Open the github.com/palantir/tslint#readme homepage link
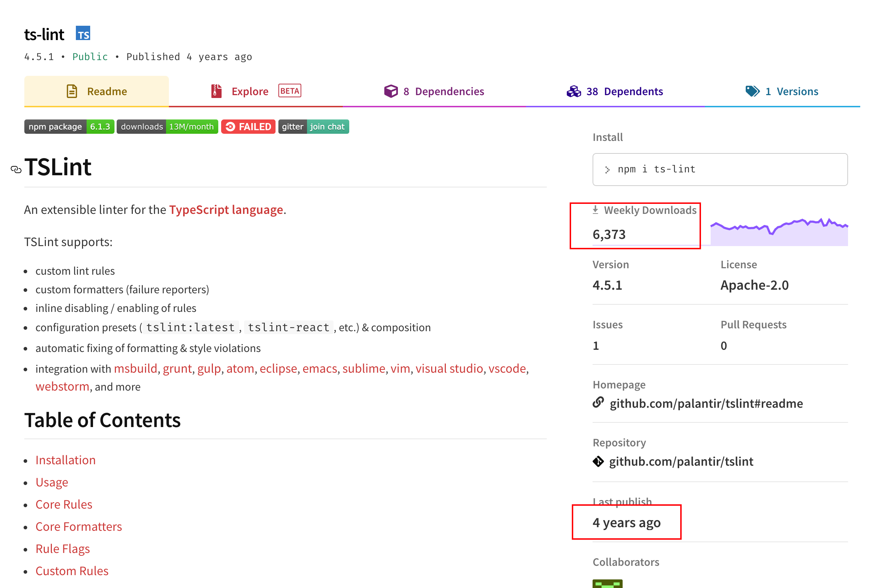 pyautogui.click(x=706, y=403)
